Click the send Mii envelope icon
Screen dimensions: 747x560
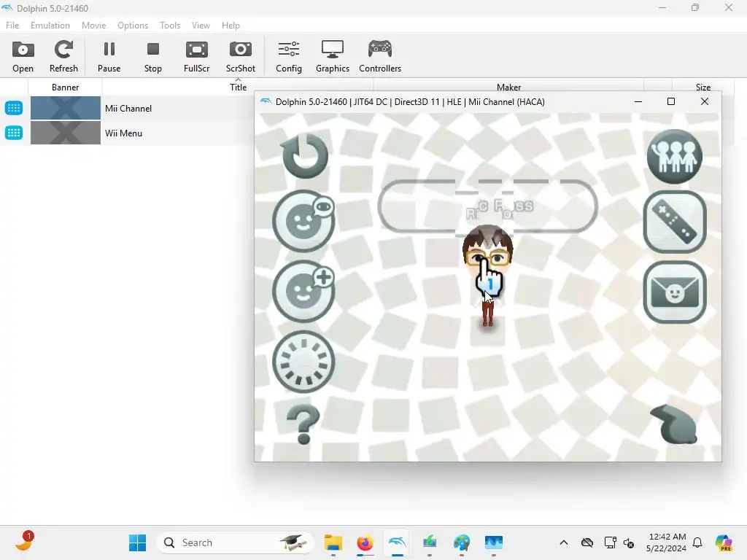pos(675,292)
